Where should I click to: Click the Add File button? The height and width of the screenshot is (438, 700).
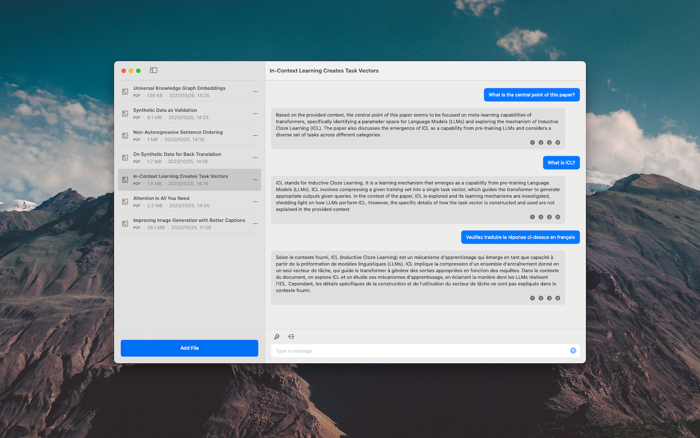[189, 348]
